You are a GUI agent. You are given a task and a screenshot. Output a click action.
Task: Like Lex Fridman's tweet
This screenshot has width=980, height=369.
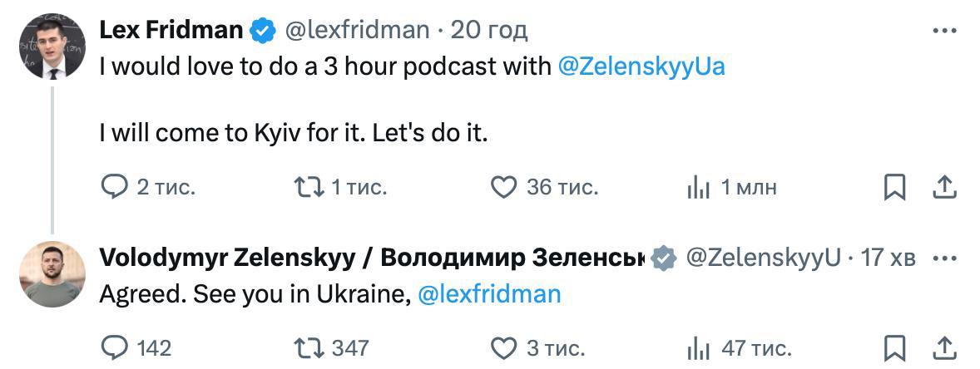[503, 188]
